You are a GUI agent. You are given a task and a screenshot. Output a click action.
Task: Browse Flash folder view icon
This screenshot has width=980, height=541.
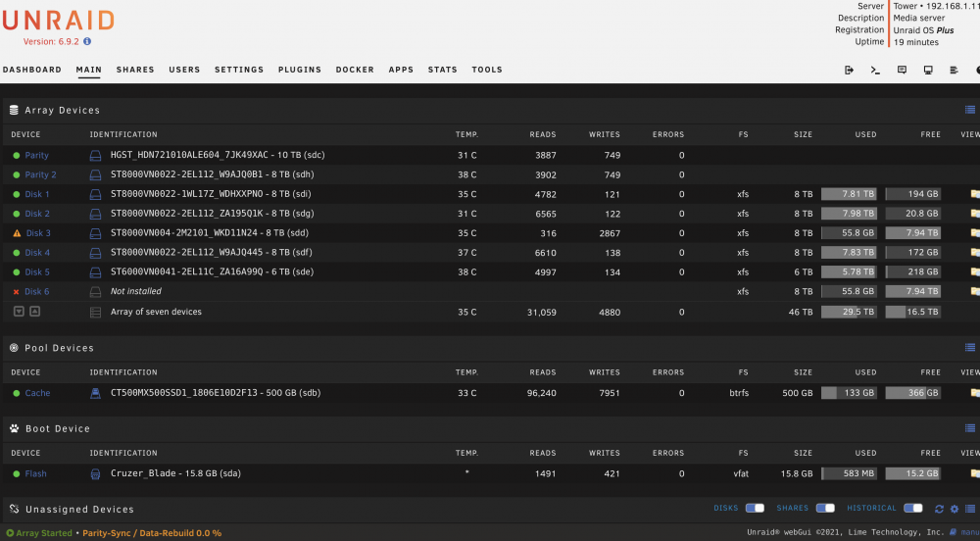[x=975, y=473]
